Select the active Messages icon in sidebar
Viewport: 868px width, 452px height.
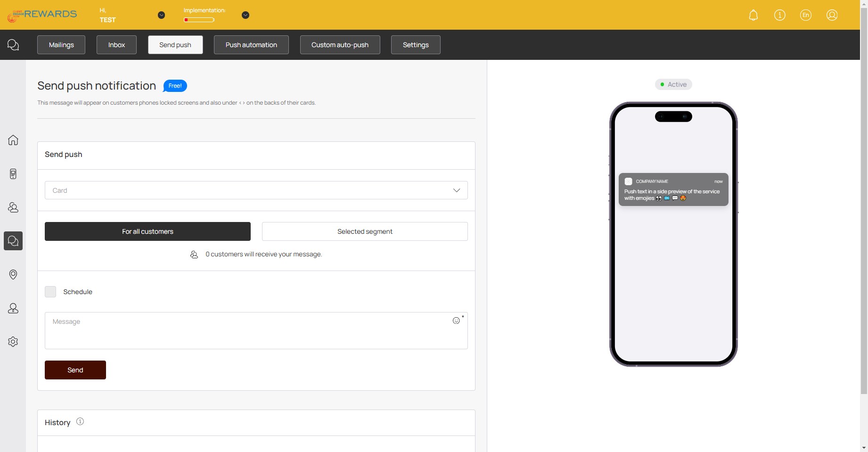tap(13, 241)
